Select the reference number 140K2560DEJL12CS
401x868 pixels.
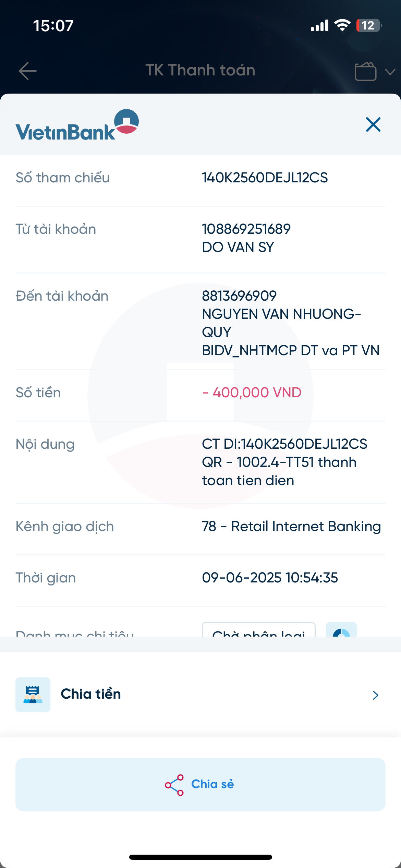pos(265,178)
